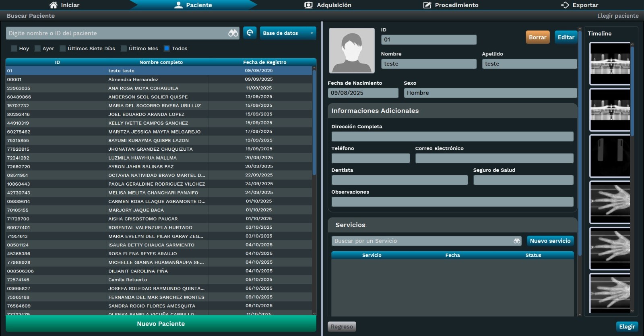Image resolution: width=644 pixels, height=336 pixels.
Task: Enable the Hoy filter checkbox
Action: [14, 49]
